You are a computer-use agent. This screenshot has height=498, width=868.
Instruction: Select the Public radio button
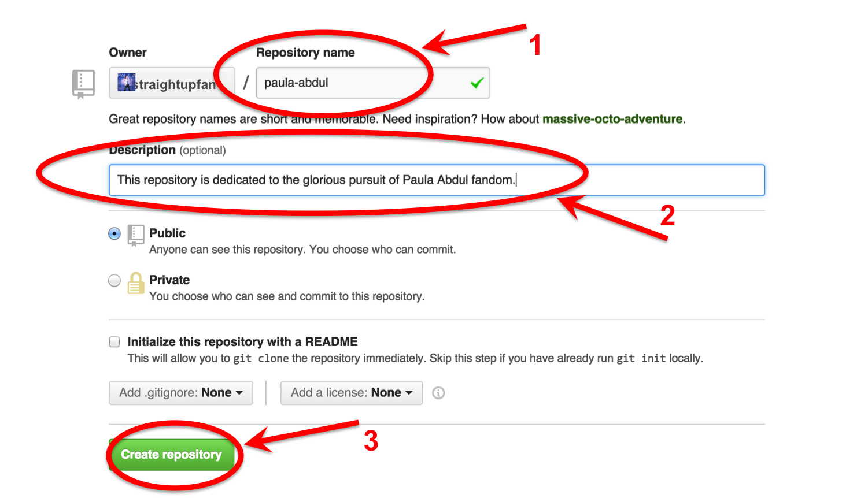click(114, 233)
